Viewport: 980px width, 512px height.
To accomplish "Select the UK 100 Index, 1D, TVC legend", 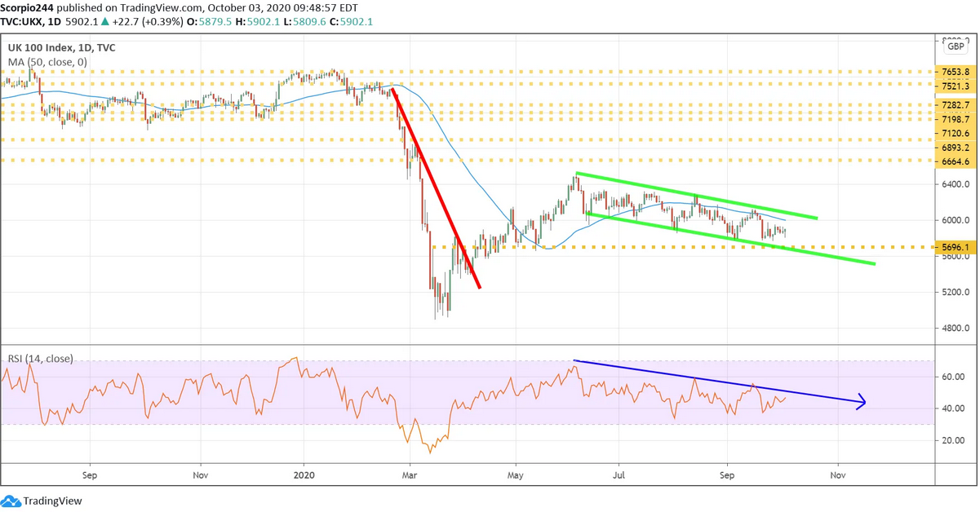I will [61, 48].
